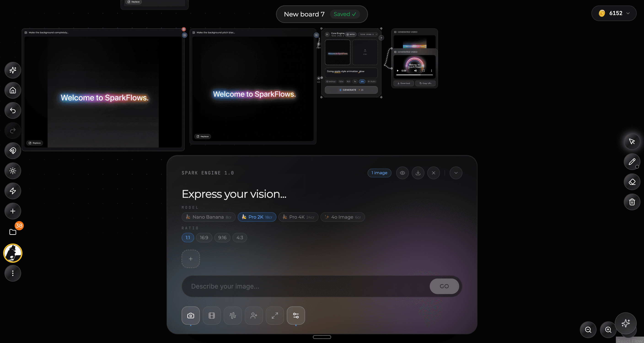This screenshot has height=343, width=644.
Task: Open the settings sliders icon
Action: (296, 316)
